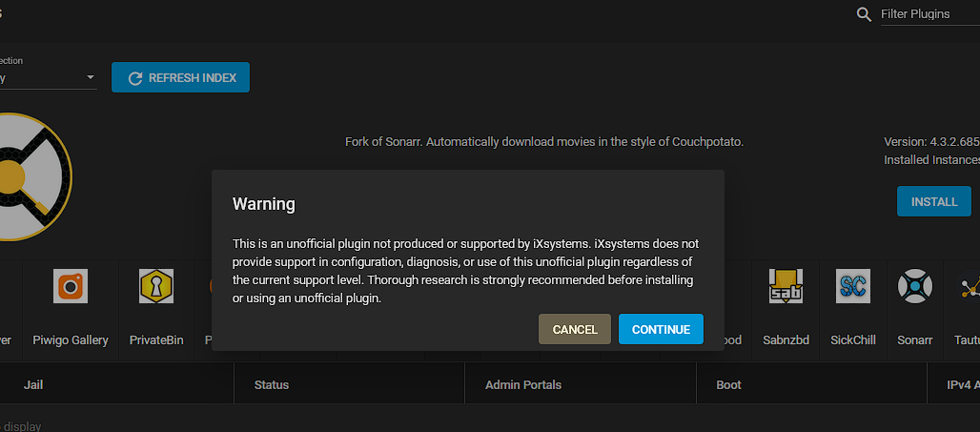Select the Sonarr plugin icon
Screen dimensions: 980x432
915,286
